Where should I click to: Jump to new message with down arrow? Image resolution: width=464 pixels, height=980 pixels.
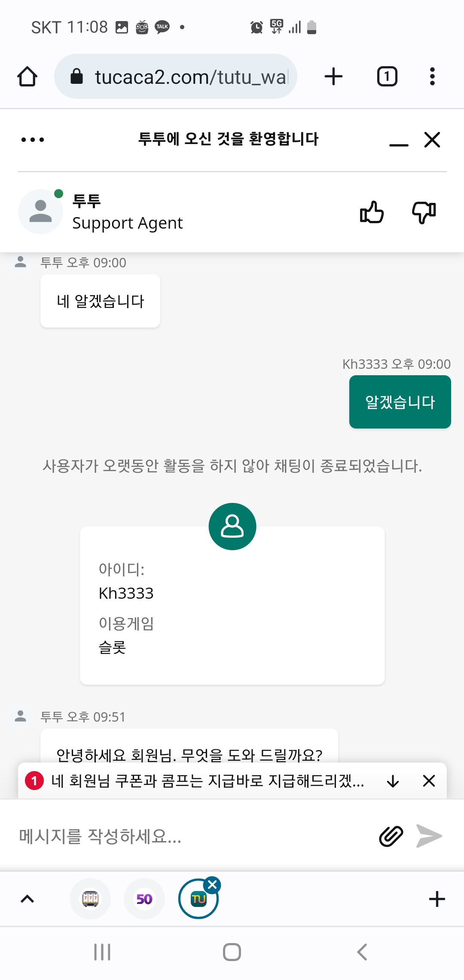pyautogui.click(x=393, y=781)
